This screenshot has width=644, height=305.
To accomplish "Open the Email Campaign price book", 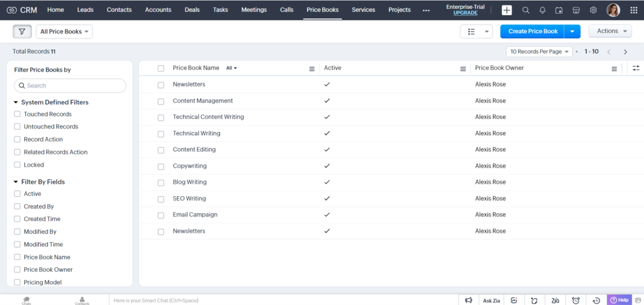I will 195,214.
